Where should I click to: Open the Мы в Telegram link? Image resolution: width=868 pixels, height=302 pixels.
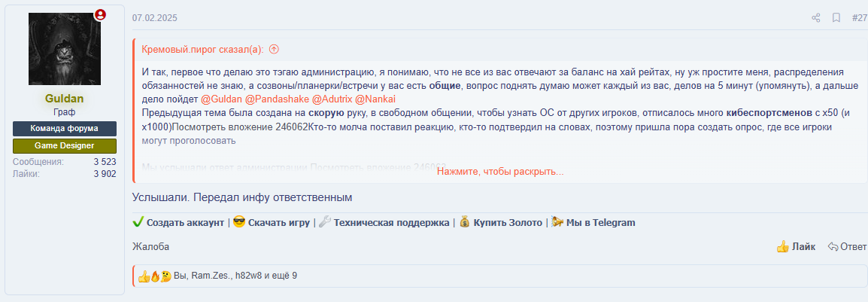(600, 222)
